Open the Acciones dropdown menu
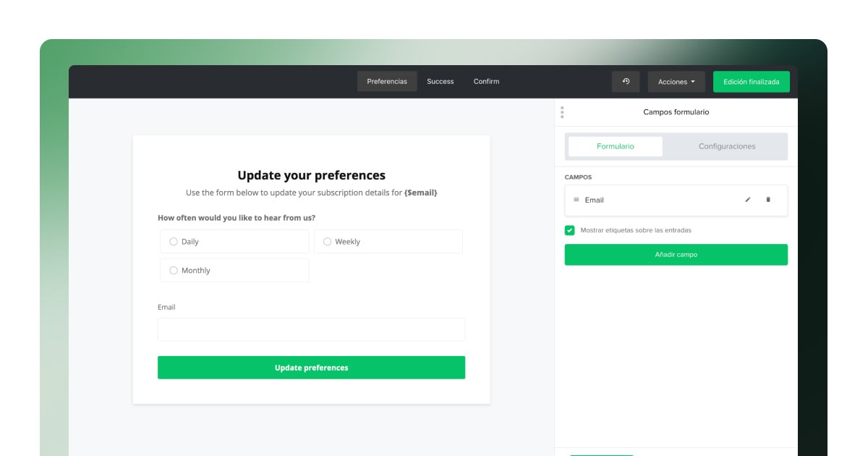 [676, 82]
